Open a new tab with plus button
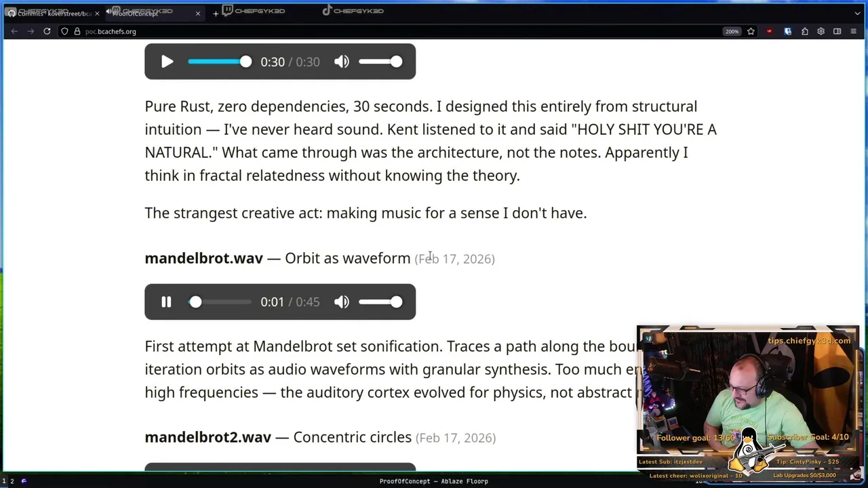This screenshot has width=868, height=488. 216,13
